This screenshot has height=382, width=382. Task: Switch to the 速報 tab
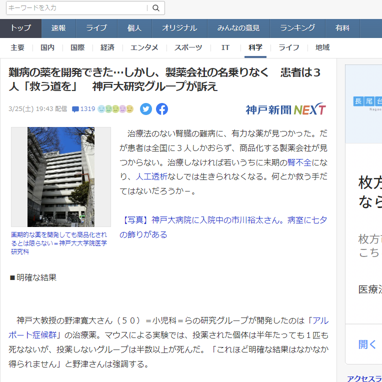(x=59, y=28)
